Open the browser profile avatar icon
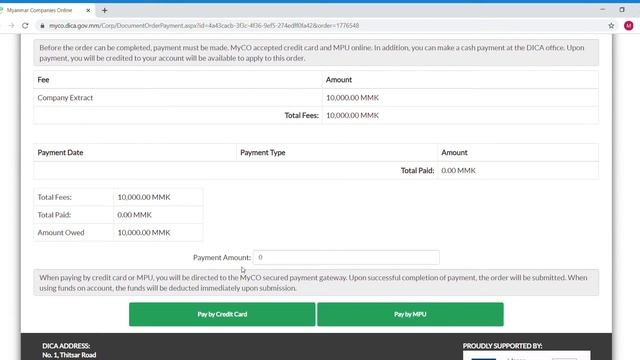The width and height of the screenshot is (640, 360). 629,25
